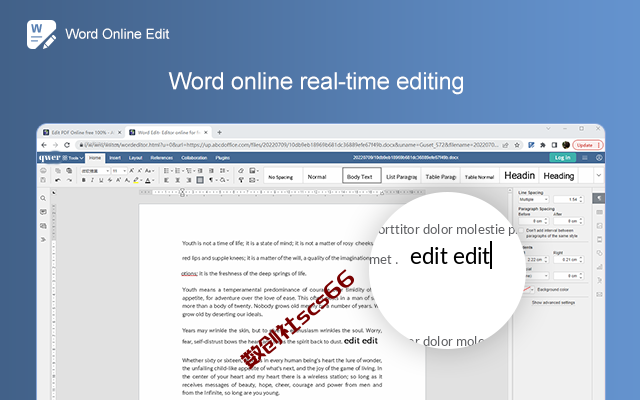Open the Comments icon in left sidebar
Image resolution: width=640 pixels, height=400 pixels.
(43, 212)
